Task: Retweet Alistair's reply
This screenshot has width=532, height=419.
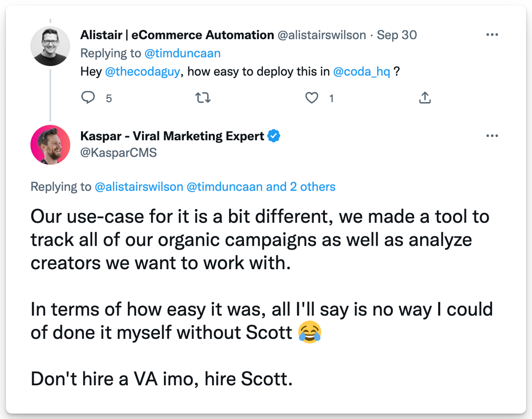Action: (203, 98)
